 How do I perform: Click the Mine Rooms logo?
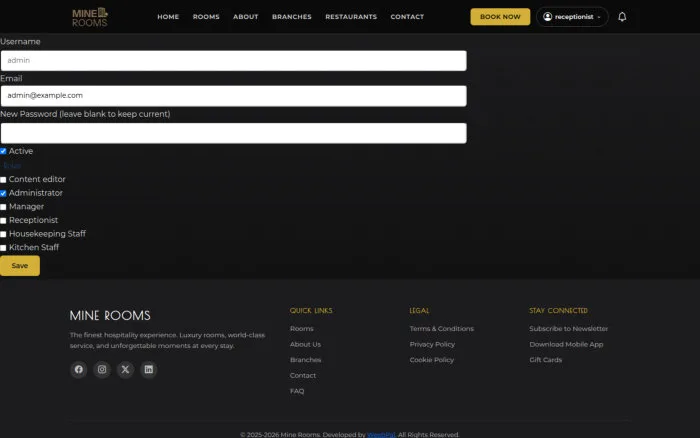tap(90, 17)
